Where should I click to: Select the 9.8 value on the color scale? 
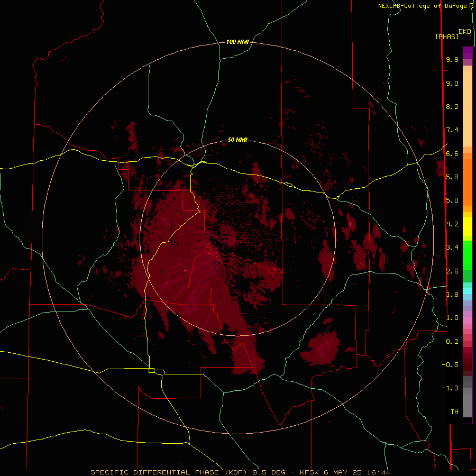(x=452, y=59)
